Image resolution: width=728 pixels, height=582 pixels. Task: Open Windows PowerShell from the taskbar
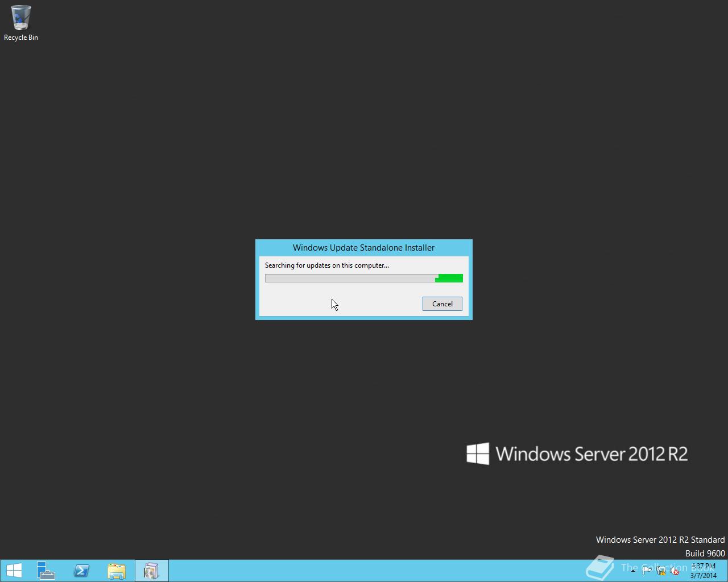(x=81, y=571)
